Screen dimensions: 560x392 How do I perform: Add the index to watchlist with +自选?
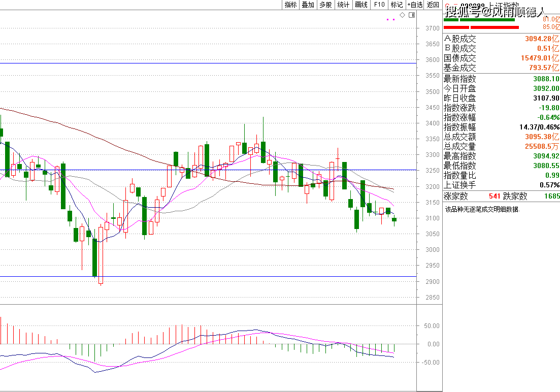click(x=415, y=5)
